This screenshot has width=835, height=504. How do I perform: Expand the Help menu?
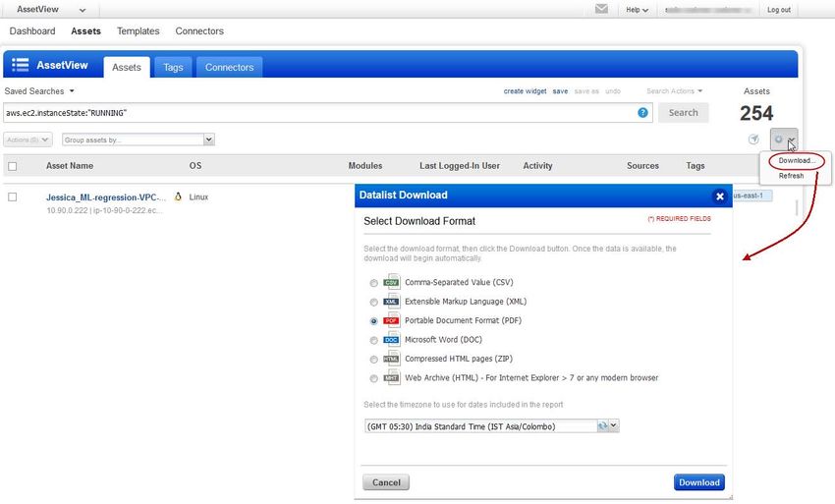[x=637, y=10]
